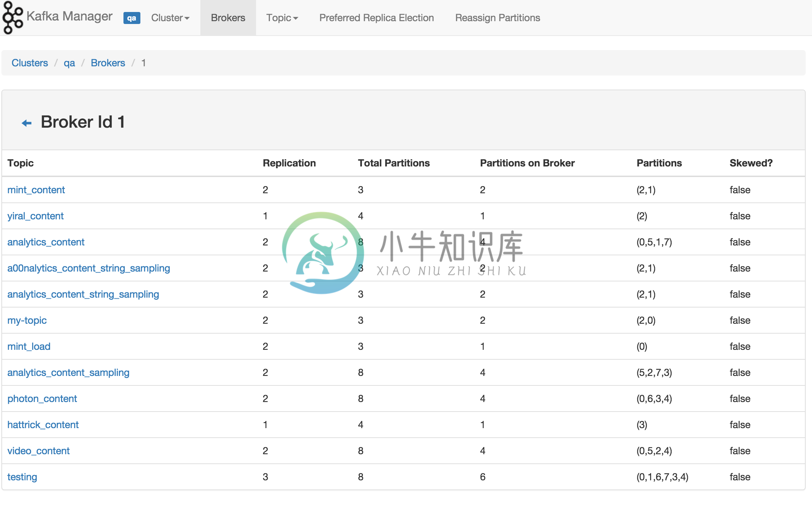Click partitions (5,2,7,3) in analytics_content_sampling row
The image size is (812, 505).
(x=654, y=372)
